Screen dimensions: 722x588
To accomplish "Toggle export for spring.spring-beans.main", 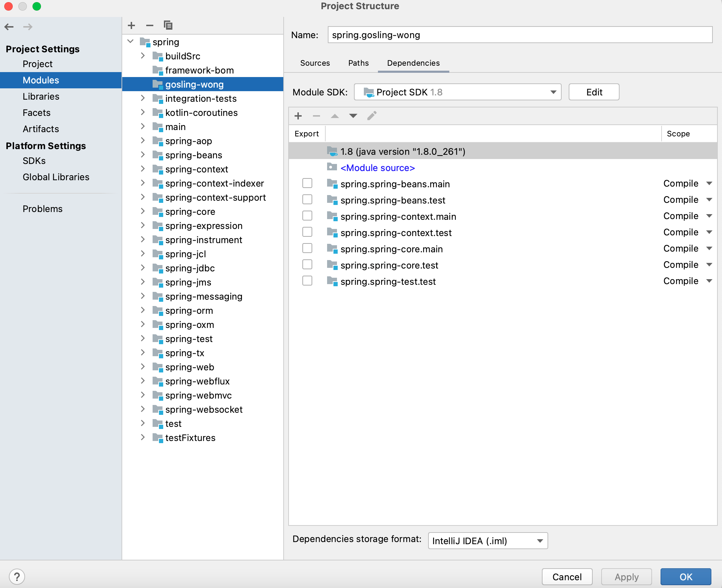I will (307, 183).
